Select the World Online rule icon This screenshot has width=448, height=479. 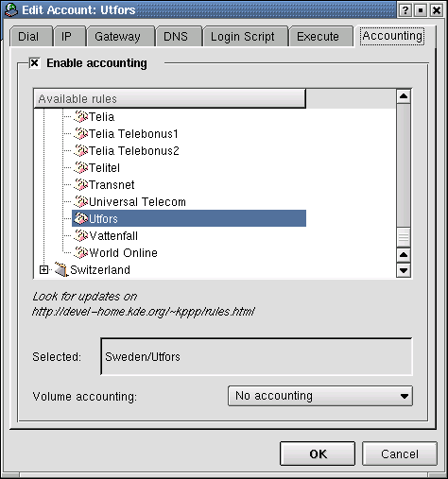80,253
